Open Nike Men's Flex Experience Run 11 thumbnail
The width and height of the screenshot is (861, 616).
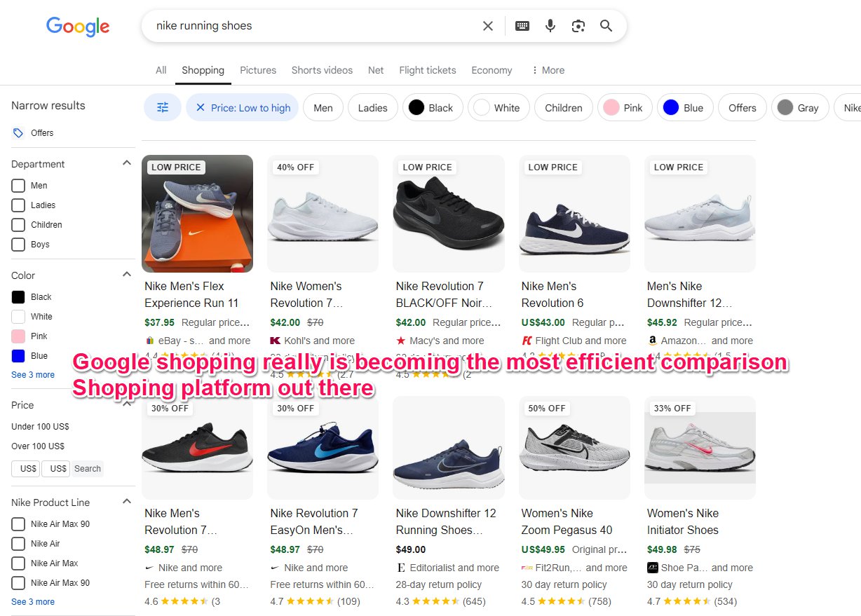pos(197,214)
